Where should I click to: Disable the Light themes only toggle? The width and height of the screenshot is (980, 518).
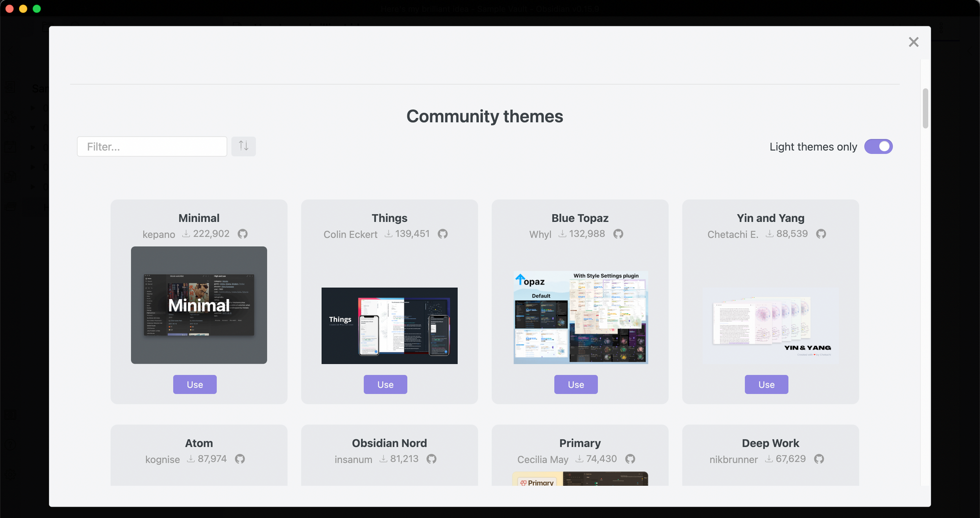tap(878, 146)
